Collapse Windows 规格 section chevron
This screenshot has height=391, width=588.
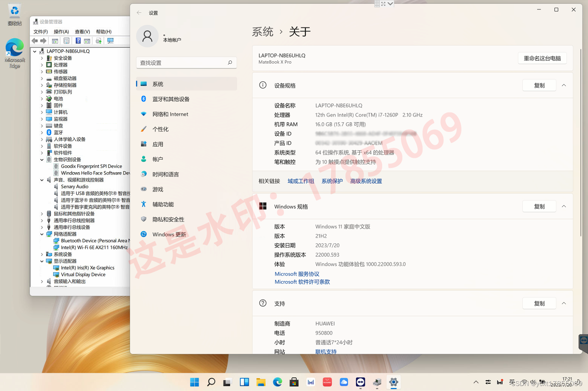click(x=564, y=206)
